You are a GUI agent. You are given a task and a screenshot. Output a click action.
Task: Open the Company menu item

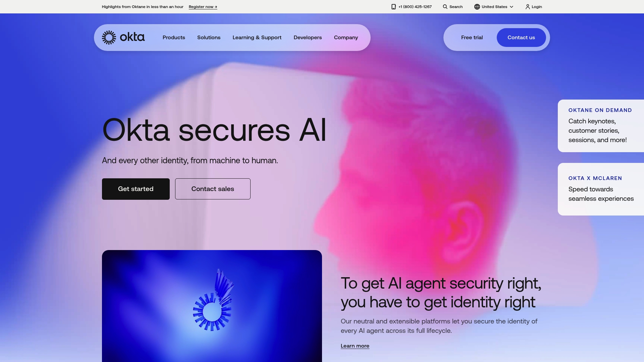pos(346,38)
